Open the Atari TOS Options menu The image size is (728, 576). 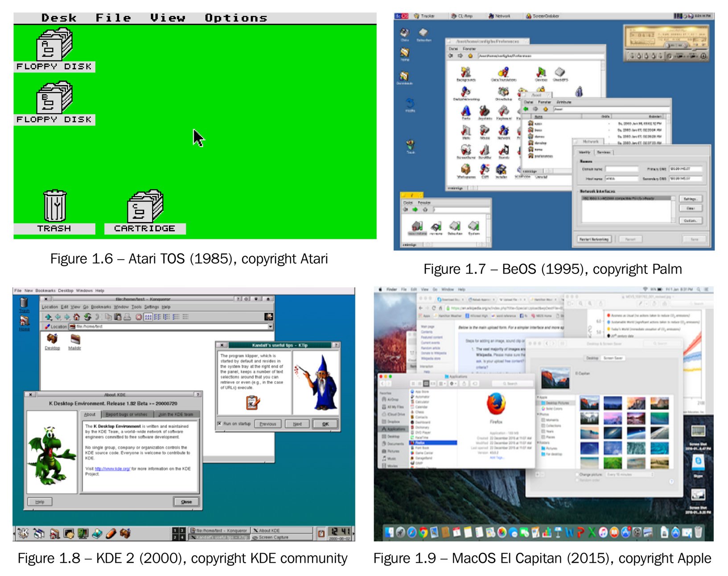236,18
